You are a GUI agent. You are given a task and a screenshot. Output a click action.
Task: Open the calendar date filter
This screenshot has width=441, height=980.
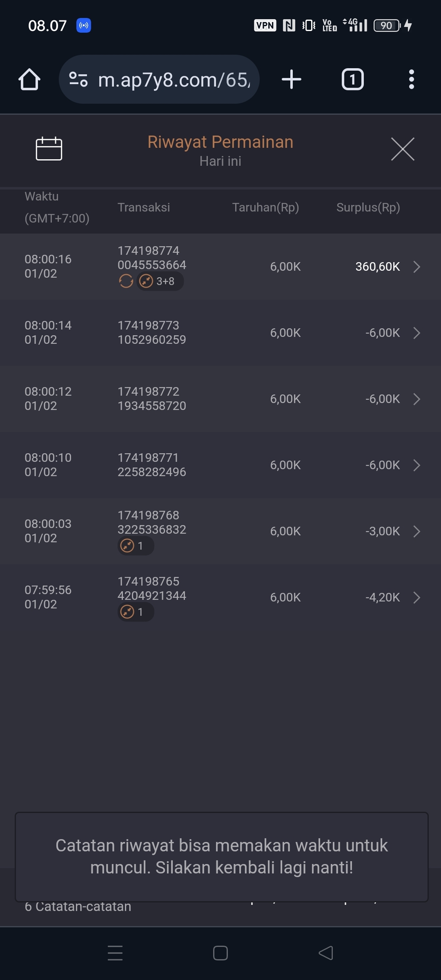[x=49, y=149]
